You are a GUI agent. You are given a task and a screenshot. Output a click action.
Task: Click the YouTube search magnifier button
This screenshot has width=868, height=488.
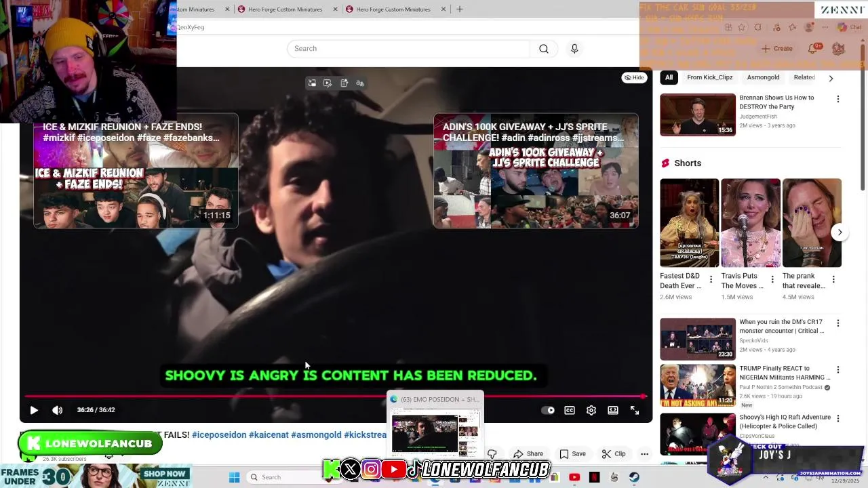[x=544, y=49]
